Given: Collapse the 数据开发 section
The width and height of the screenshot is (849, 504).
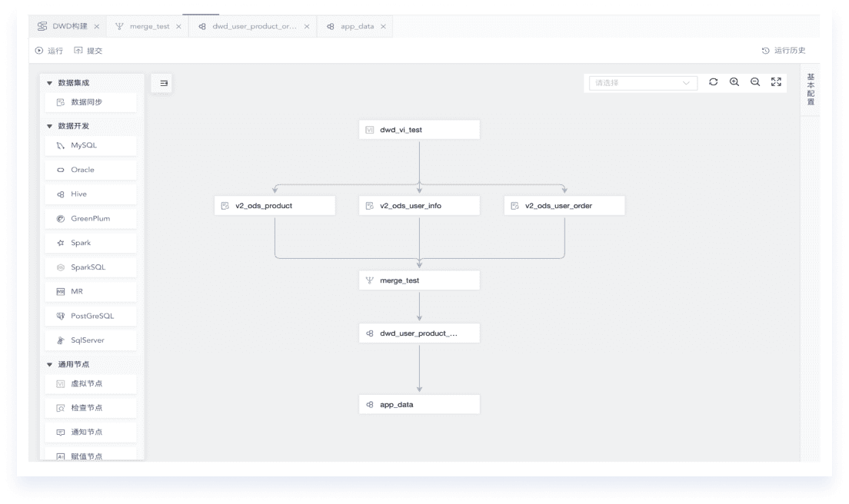Looking at the screenshot, I should [50, 126].
